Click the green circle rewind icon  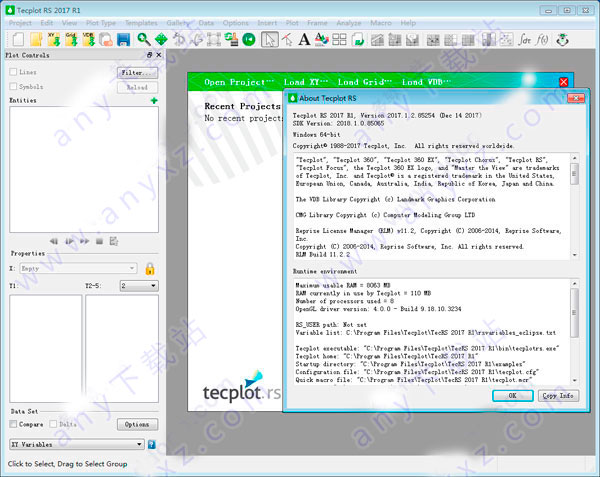point(249,39)
